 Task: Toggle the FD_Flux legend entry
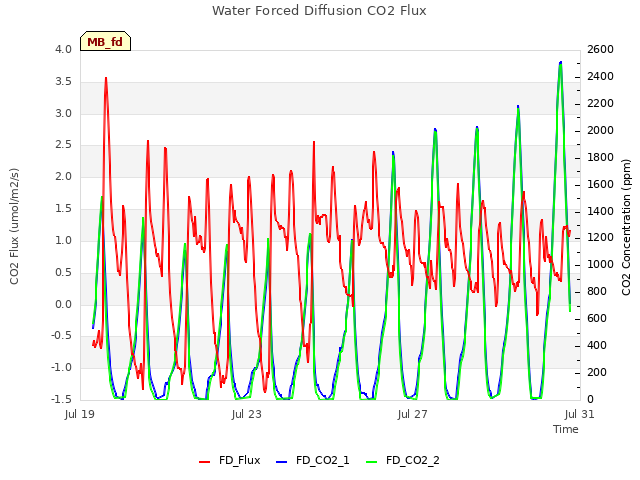229,460
